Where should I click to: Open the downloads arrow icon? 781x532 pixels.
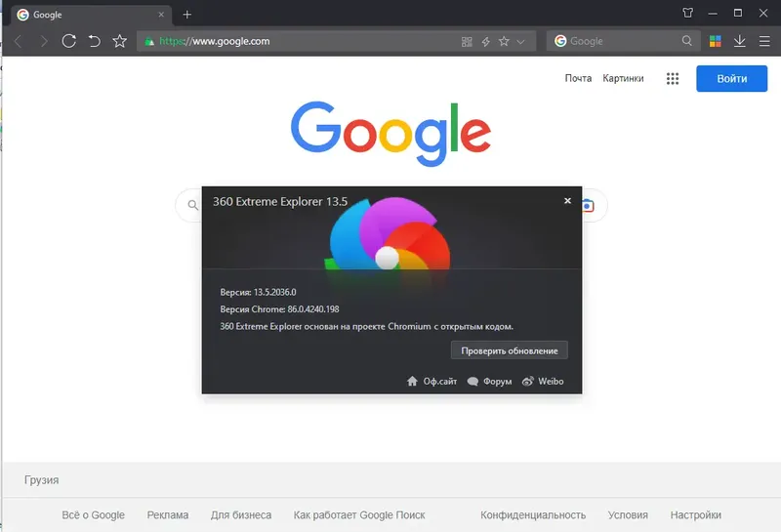pyautogui.click(x=740, y=41)
